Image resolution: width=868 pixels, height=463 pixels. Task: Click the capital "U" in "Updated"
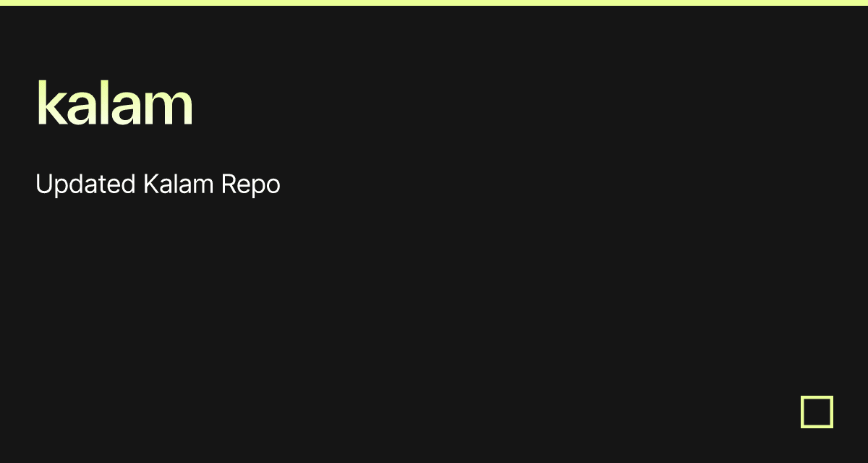point(43,185)
